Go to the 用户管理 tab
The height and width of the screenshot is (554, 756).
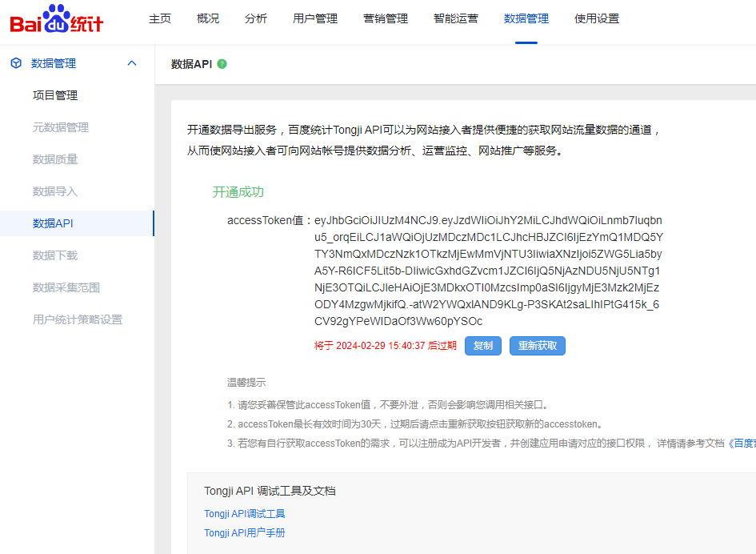coord(315,19)
